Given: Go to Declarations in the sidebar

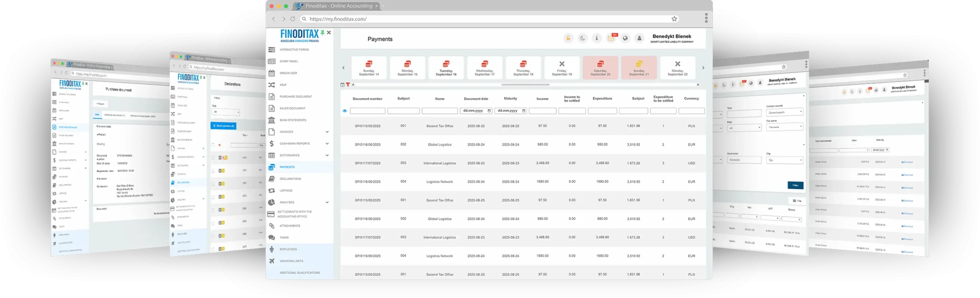Looking at the screenshot, I should [290, 179].
